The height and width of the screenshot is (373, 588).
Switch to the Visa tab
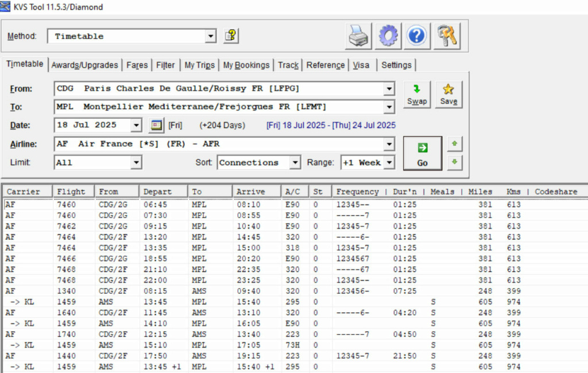point(361,65)
